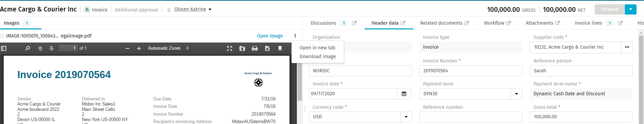Click the Olssen Katrine user link
The width and height of the screenshot is (644, 124).
(x=190, y=9)
